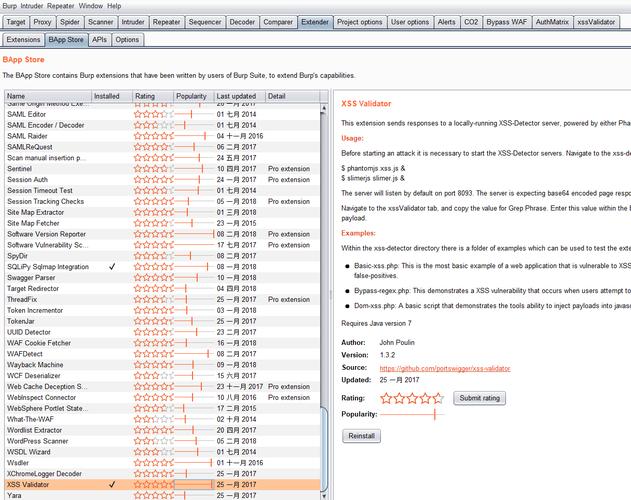Open the Repeater menu in menu bar

61,6
